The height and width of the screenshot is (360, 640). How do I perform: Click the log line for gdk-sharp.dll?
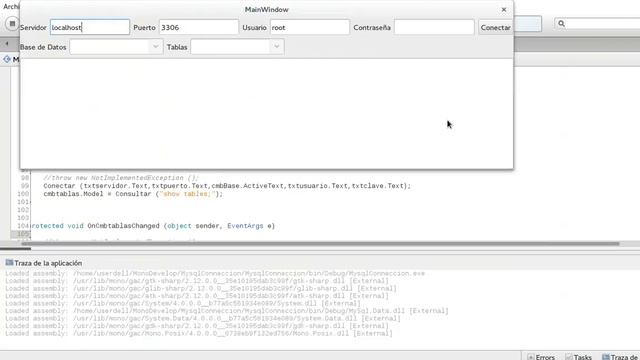tap(197, 326)
